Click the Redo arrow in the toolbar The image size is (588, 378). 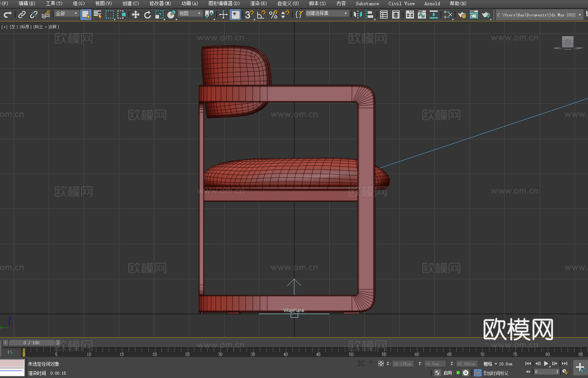(x=7, y=14)
